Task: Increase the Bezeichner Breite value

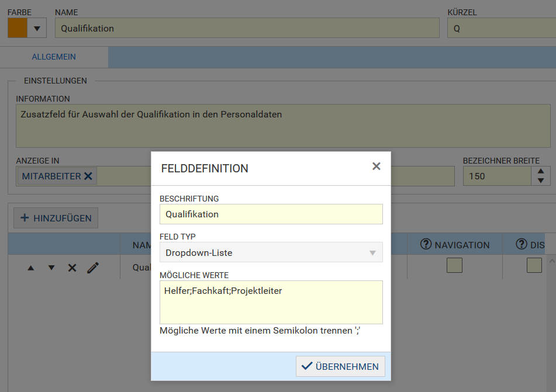Action: click(x=541, y=171)
